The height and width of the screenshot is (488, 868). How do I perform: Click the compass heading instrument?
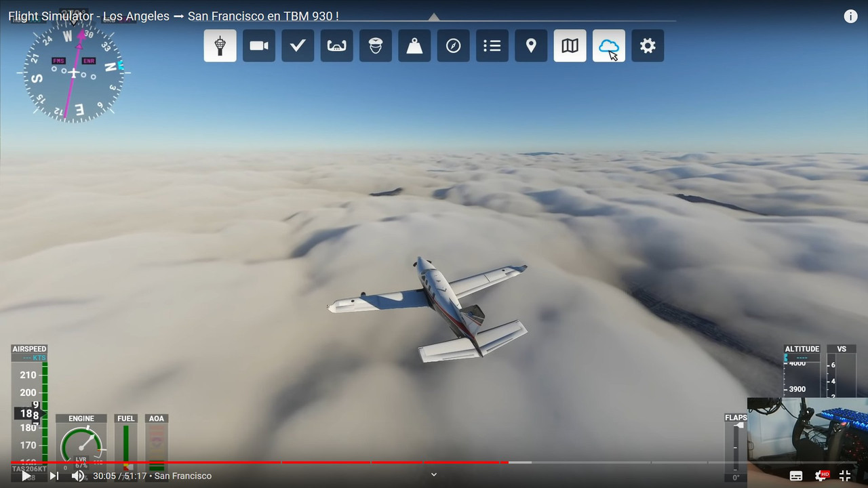(x=73, y=71)
